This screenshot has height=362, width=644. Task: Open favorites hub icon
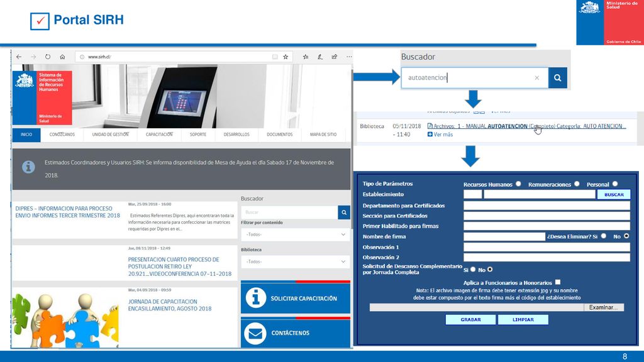(x=306, y=57)
